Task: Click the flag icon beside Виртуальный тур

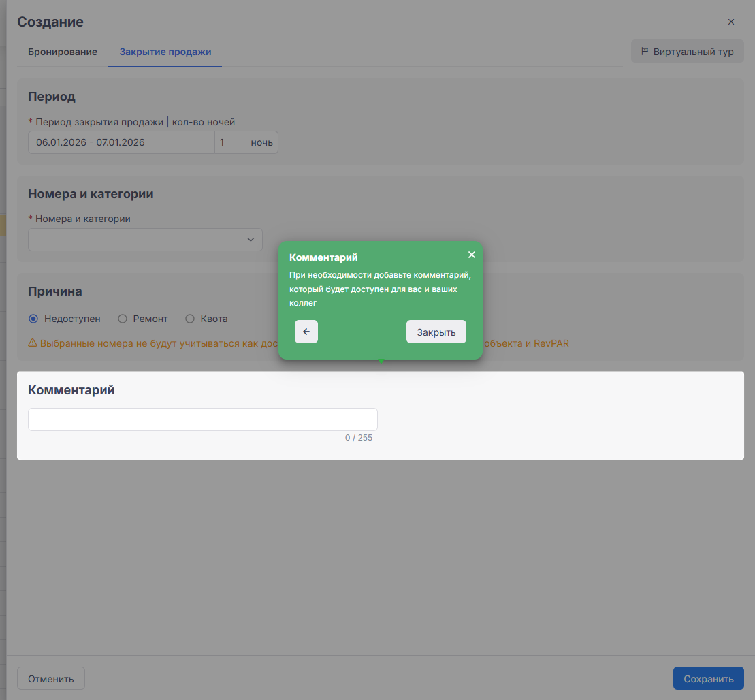Action: [x=645, y=52]
